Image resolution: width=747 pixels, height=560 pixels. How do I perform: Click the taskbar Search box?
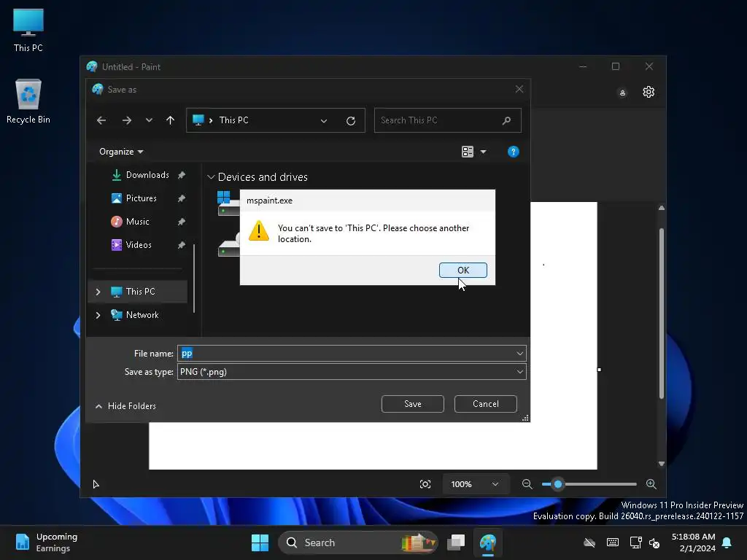[357, 542]
